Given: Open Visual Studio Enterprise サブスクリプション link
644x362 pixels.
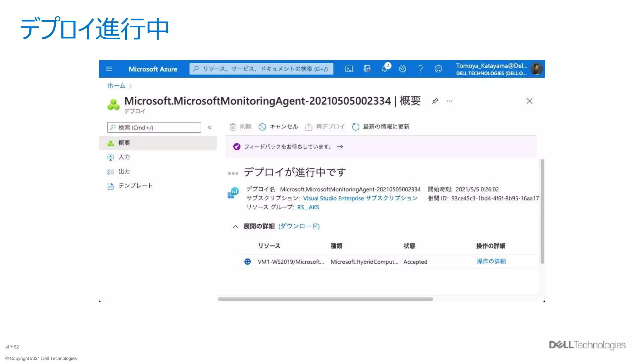Looking at the screenshot, I should pos(360,198).
